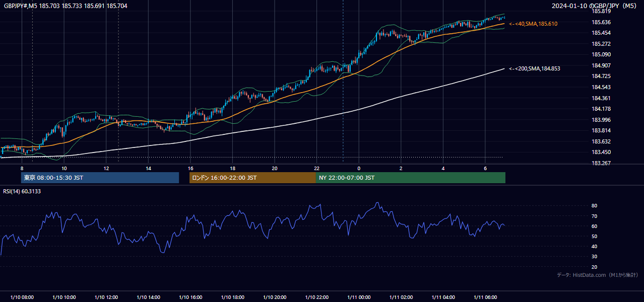Select the 200 SMA 184.853 label
The height and width of the screenshot is (302, 644).
click(534, 68)
